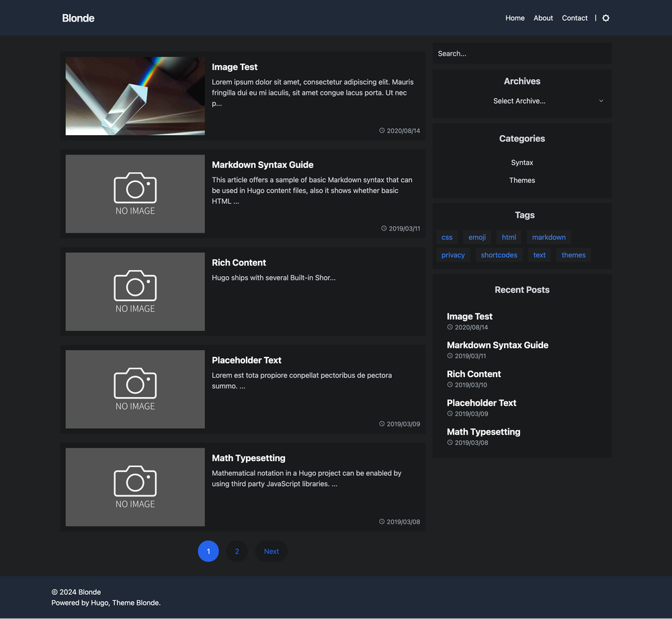Click the clock icon beside 2019/03/08 in main list
Viewport: 672px width, 619px height.
click(x=382, y=522)
